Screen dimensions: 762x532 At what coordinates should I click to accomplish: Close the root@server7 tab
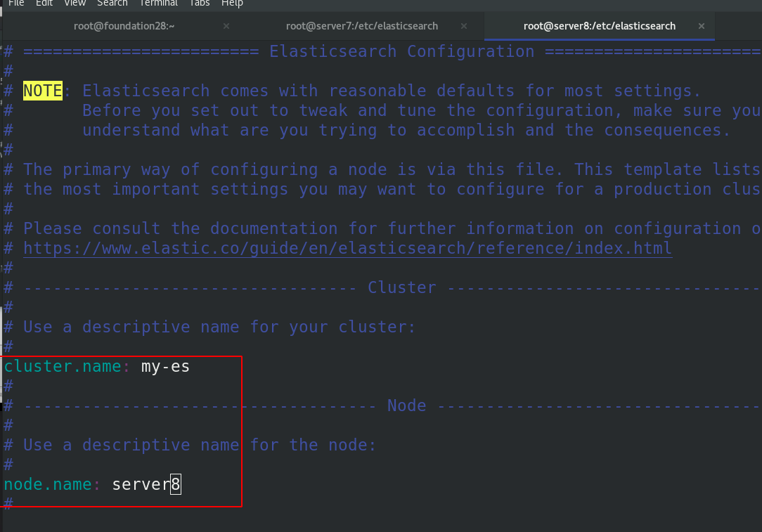click(x=464, y=26)
